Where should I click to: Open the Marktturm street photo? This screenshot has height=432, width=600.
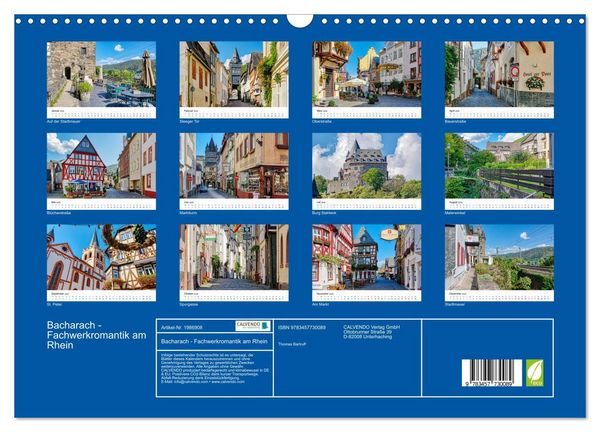tap(234, 165)
